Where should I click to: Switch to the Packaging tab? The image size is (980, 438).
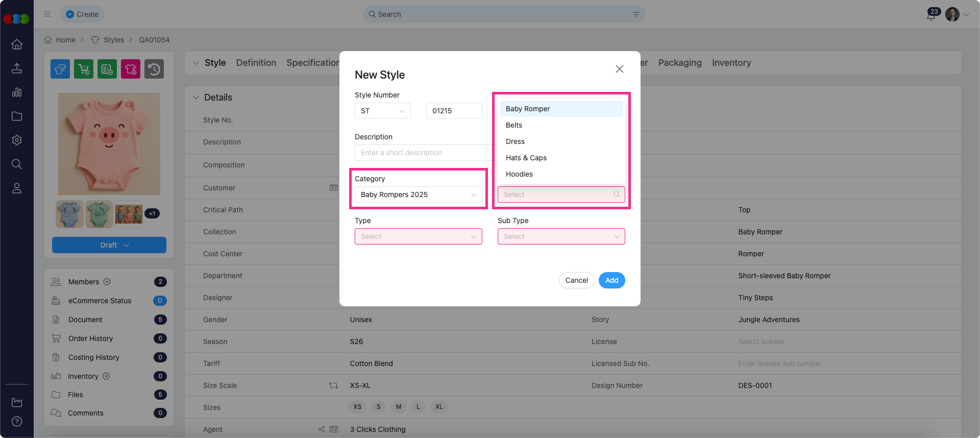click(679, 63)
